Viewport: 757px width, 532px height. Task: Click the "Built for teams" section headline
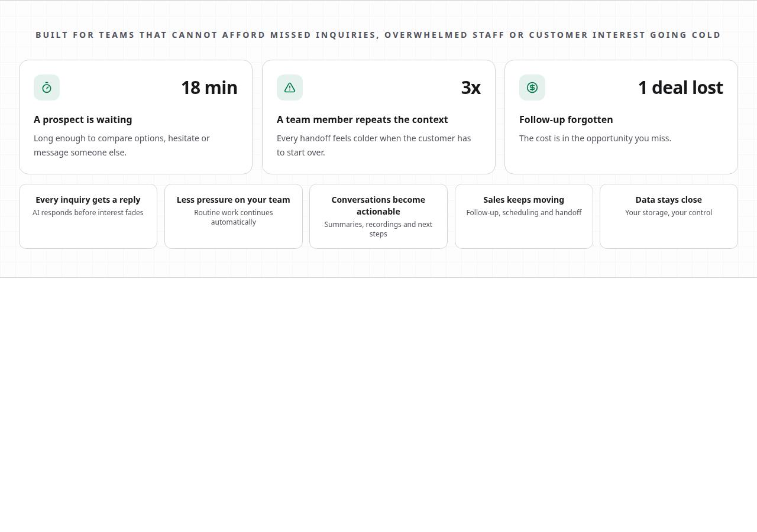[378, 35]
